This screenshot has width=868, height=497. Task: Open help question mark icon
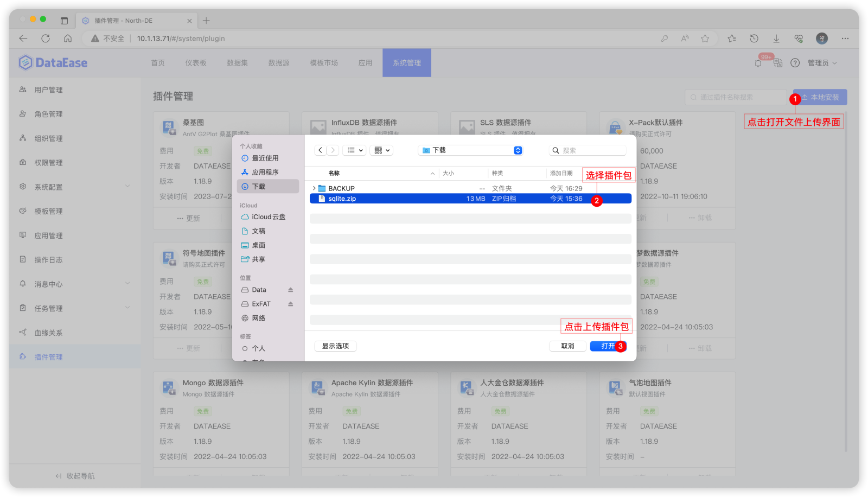pyautogui.click(x=795, y=63)
